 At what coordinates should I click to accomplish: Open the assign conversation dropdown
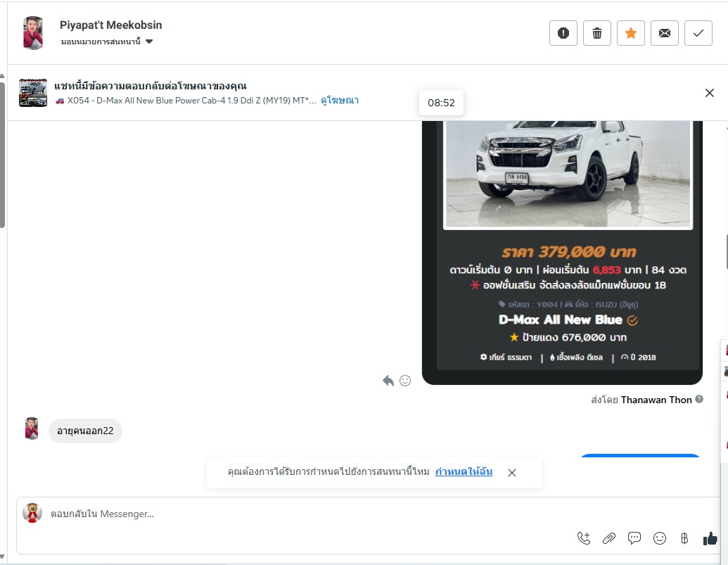[x=107, y=42]
